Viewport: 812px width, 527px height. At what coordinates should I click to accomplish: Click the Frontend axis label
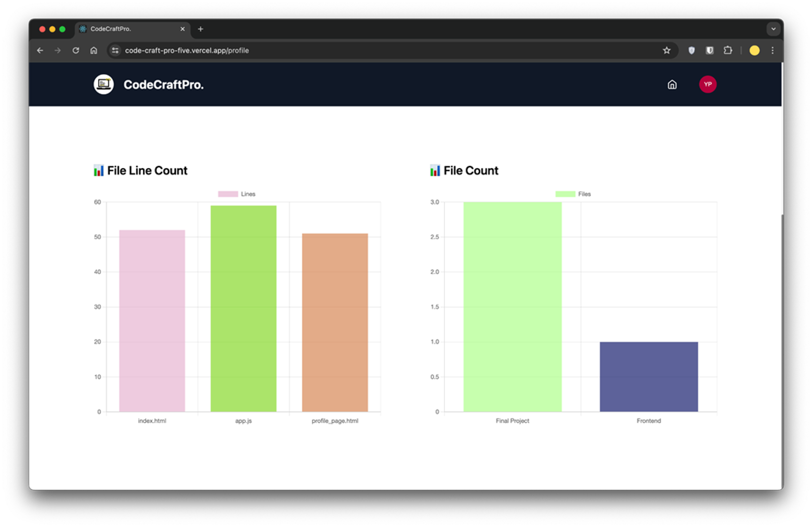click(648, 421)
